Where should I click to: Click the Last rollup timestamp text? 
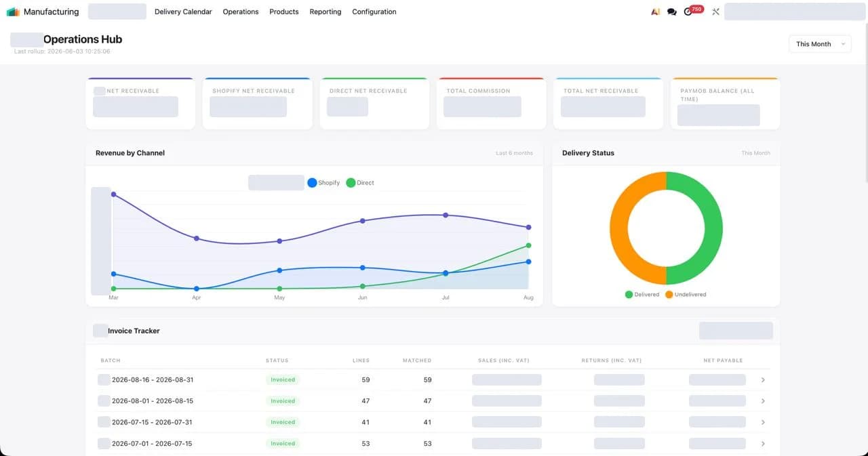(62, 51)
